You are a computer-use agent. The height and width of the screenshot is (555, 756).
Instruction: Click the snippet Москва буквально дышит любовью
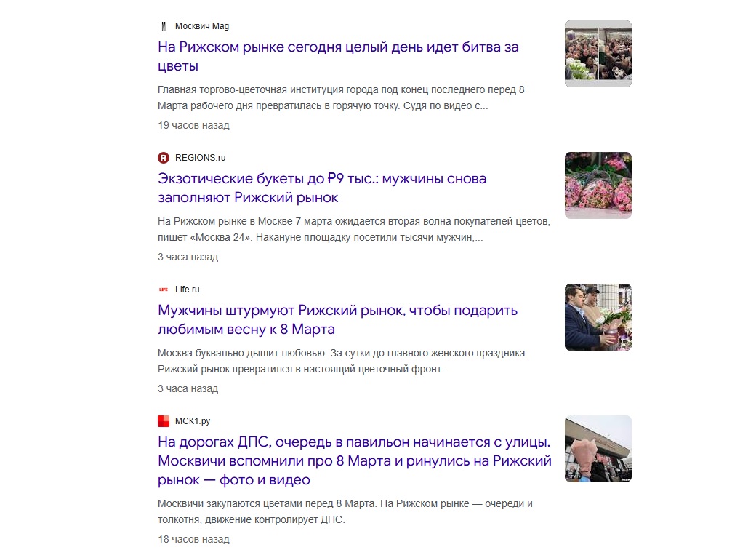pos(341,361)
